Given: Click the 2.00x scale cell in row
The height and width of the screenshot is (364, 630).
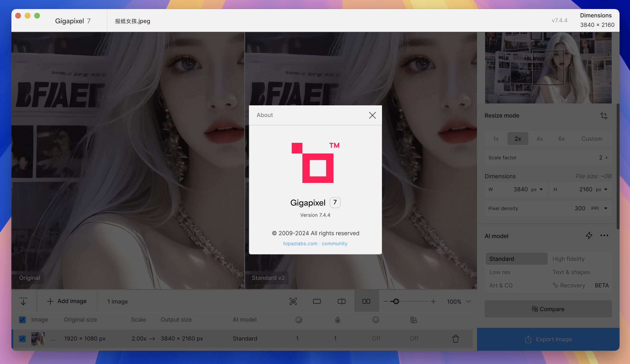Looking at the screenshot, I should tap(139, 339).
